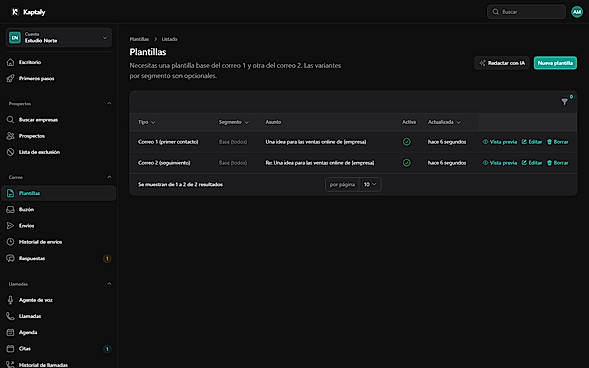
Task: Click the Lista de exclusión icon
Action: pyautogui.click(x=11, y=152)
